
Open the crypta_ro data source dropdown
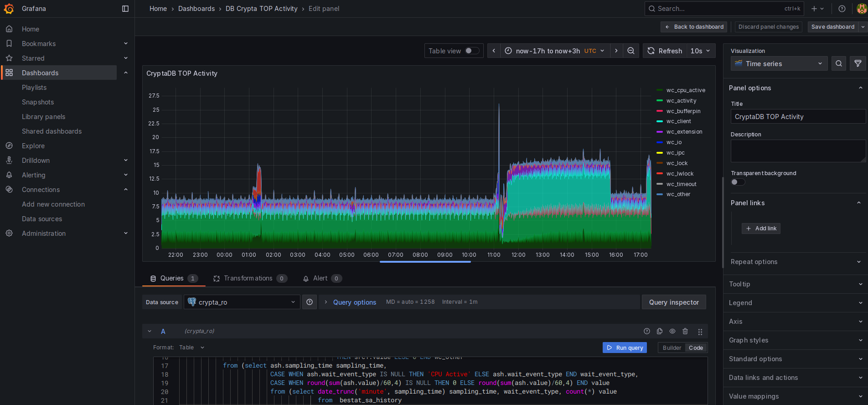tap(242, 302)
